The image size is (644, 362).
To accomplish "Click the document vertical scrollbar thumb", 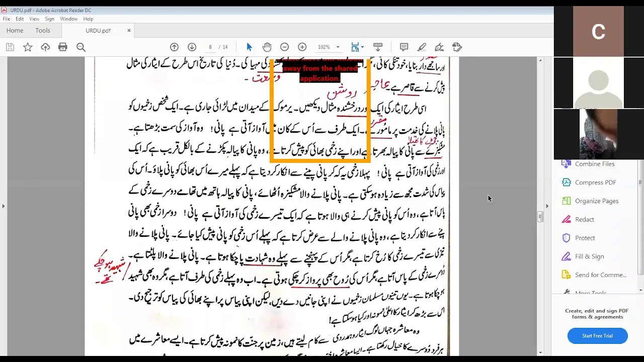I will [x=540, y=217].
